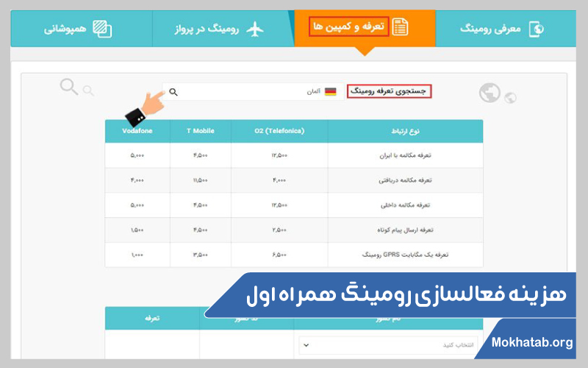Open the معرفی رومینگ tab
The width and height of the screenshot is (588, 368).
(506, 29)
